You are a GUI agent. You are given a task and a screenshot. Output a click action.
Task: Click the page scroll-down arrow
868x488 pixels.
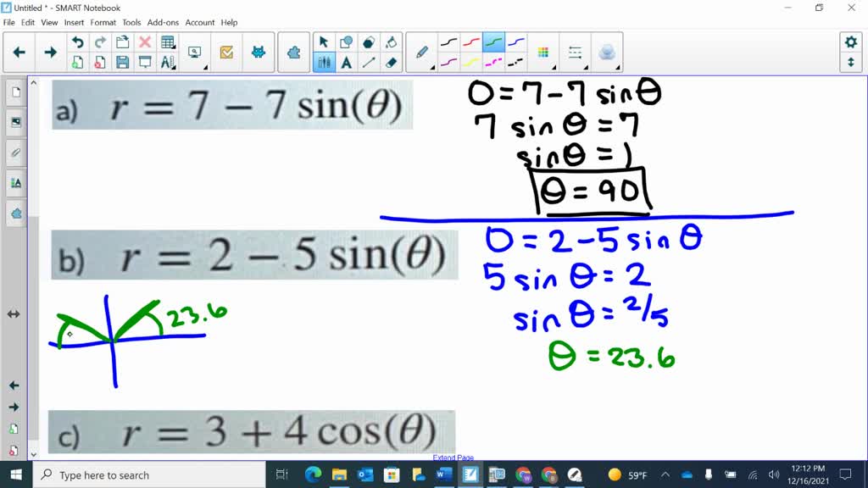[33, 454]
